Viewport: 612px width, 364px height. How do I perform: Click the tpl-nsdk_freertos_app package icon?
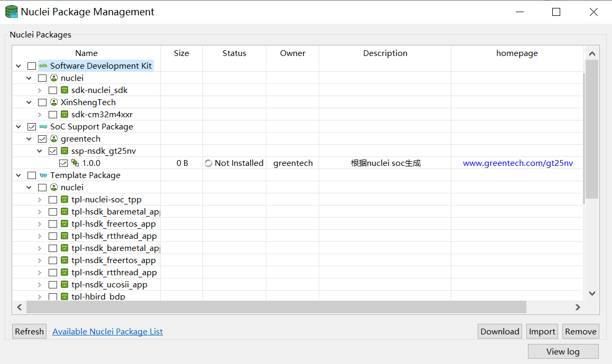pos(65,260)
